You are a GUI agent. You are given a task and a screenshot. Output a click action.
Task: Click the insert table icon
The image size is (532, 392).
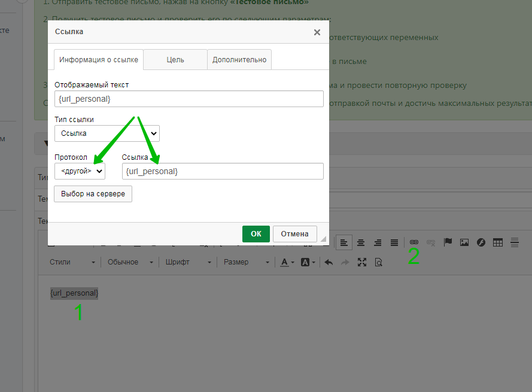[x=497, y=242]
